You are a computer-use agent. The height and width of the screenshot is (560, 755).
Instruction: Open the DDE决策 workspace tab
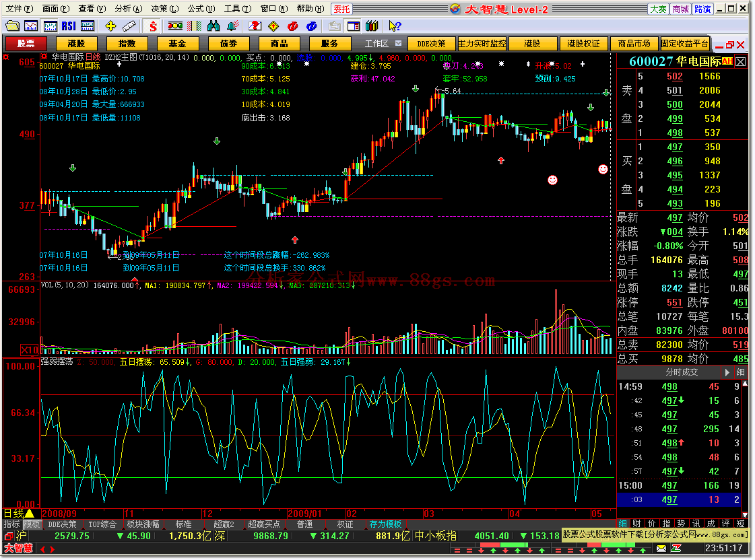pos(432,44)
